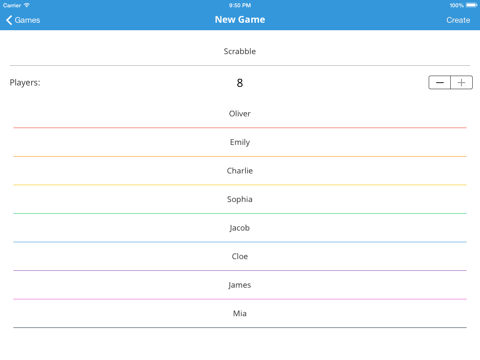Edit the player name Sophia
480x360 pixels.
coord(240,199)
